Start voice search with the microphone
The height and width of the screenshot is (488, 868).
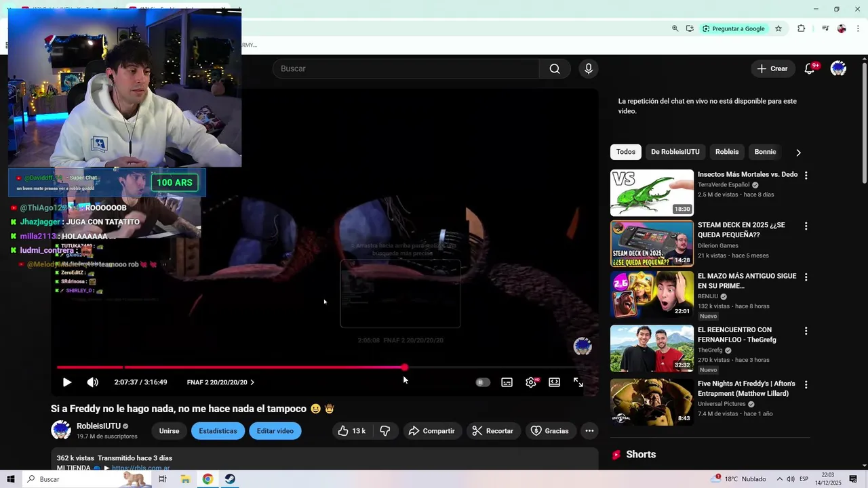tap(589, 68)
